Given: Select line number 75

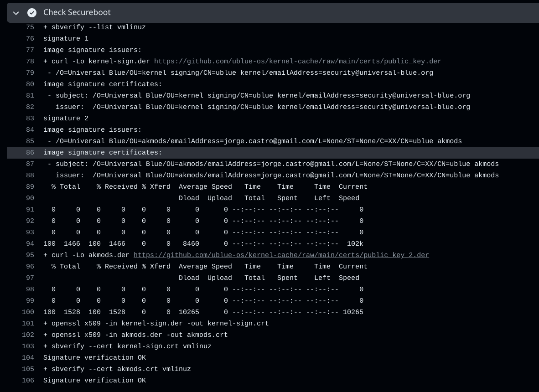Looking at the screenshot, I should 30,27.
